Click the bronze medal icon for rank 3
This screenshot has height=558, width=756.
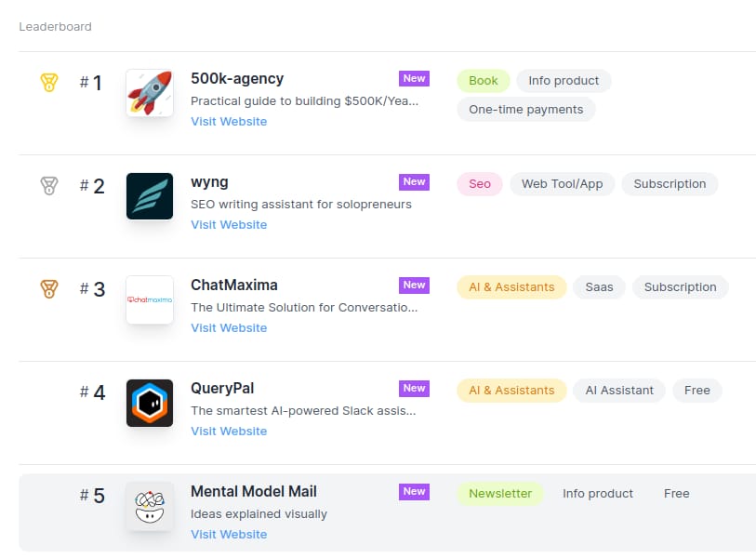click(x=49, y=289)
